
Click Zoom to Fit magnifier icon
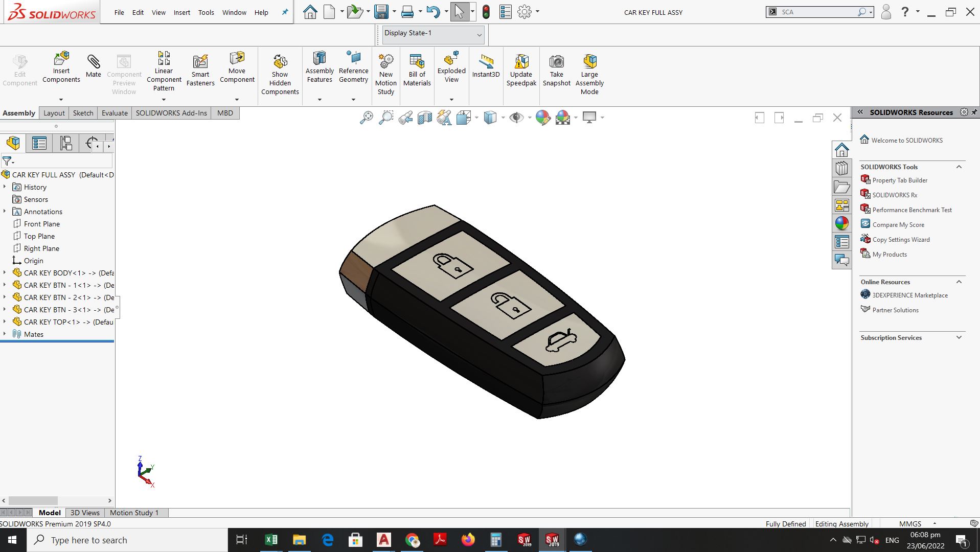click(367, 118)
